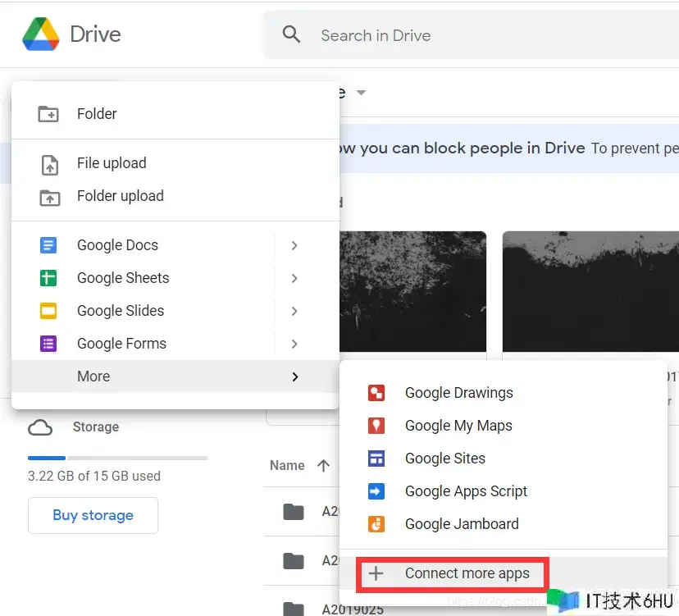Open the Storage link in sidebar
This screenshot has height=616, width=679.
click(96, 427)
